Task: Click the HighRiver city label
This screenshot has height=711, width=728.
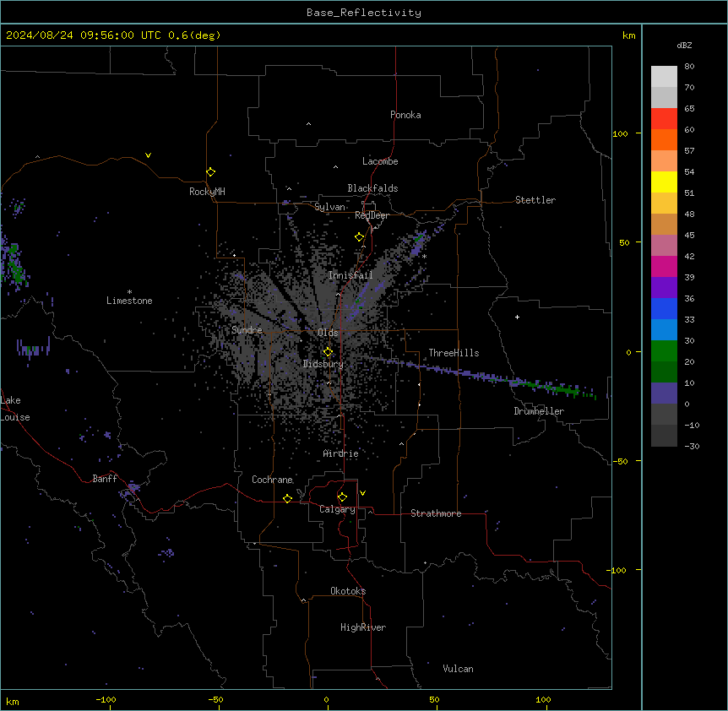Action: tap(363, 627)
